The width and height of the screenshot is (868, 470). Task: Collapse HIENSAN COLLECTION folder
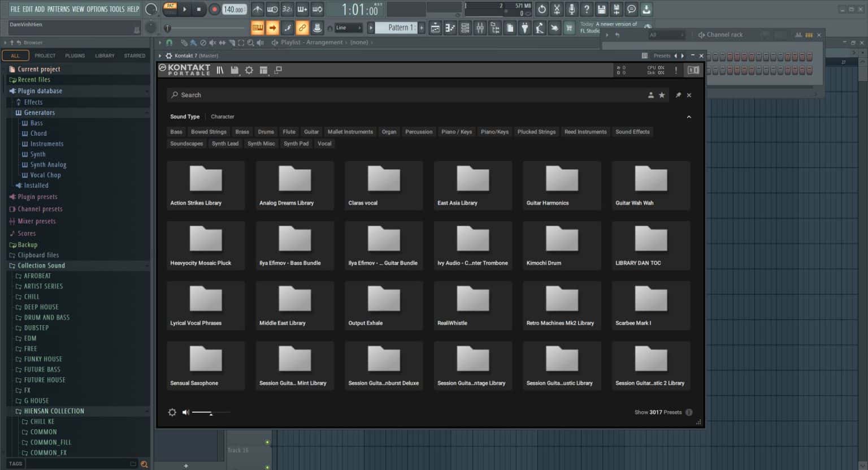[x=79, y=411]
